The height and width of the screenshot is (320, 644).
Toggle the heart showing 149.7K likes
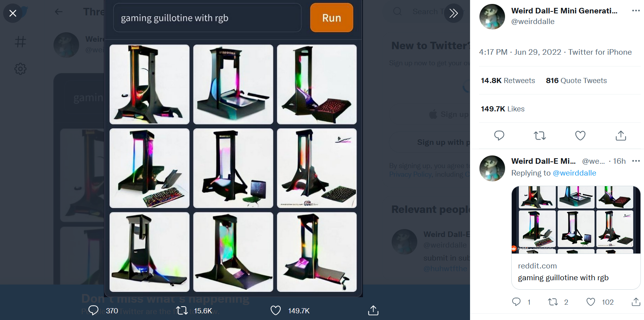(x=276, y=311)
